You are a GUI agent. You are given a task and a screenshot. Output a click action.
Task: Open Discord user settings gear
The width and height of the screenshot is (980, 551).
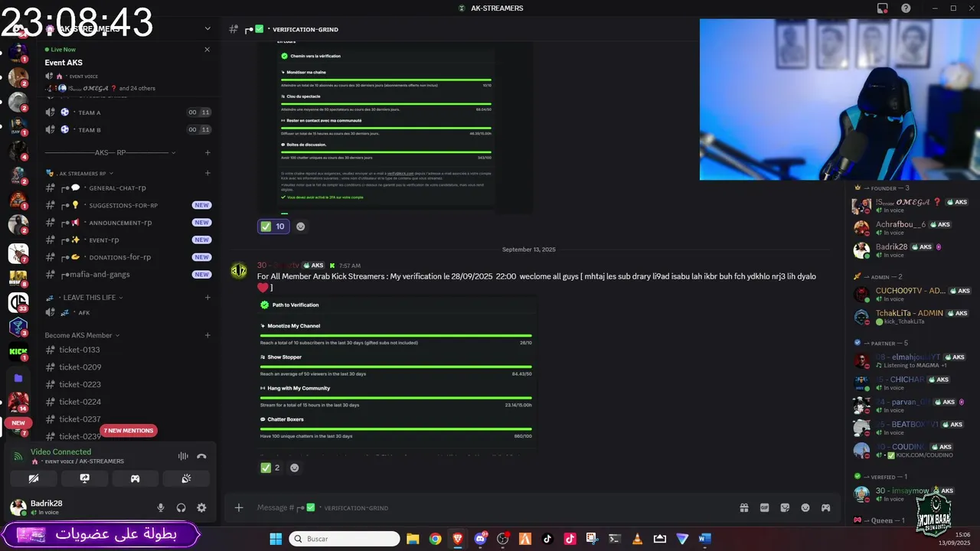(x=201, y=507)
